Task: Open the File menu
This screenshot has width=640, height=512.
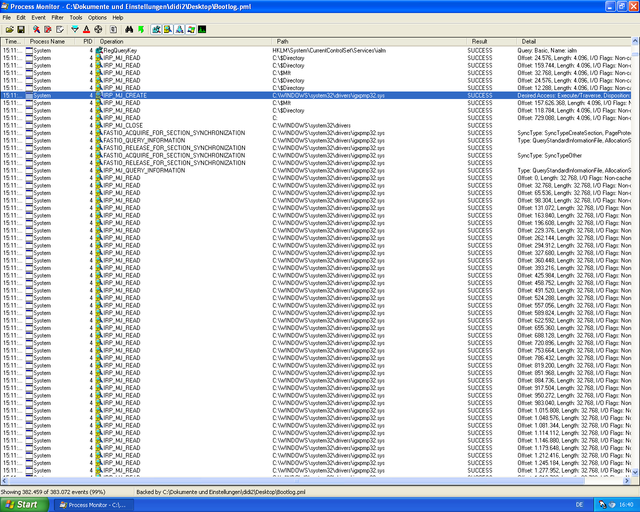Action: (x=7, y=18)
